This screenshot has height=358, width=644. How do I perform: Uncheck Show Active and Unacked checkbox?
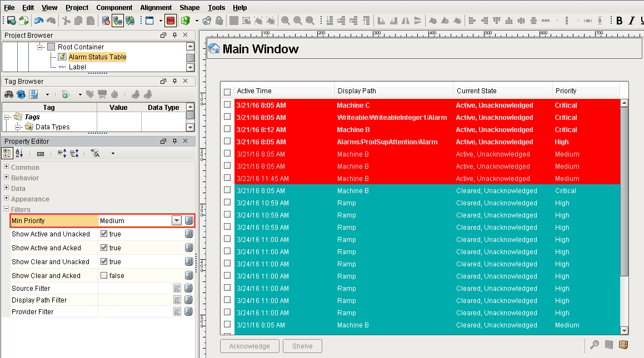[x=103, y=234]
